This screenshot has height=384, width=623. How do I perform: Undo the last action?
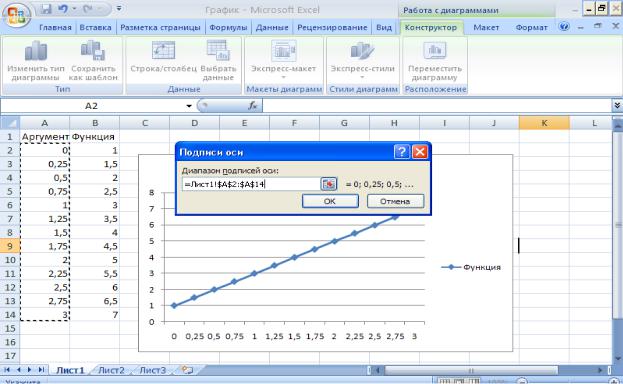click(62, 9)
